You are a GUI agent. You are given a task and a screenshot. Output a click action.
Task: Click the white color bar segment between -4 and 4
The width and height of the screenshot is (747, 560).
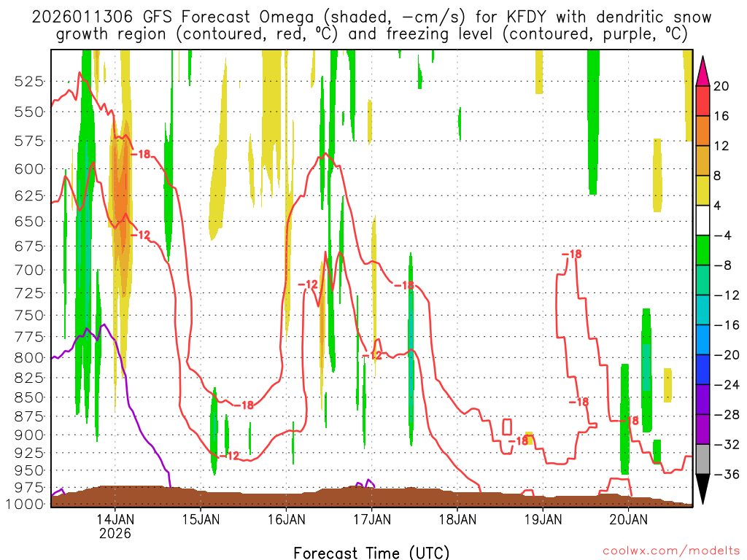click(703, 220)
